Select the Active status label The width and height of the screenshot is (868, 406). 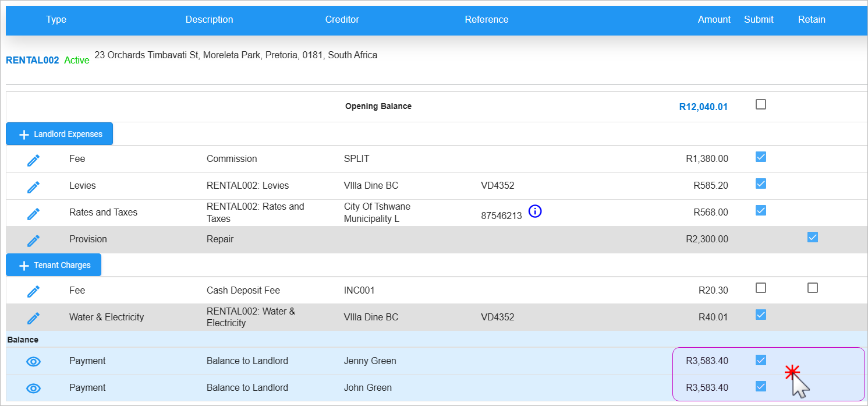(77, 61)
